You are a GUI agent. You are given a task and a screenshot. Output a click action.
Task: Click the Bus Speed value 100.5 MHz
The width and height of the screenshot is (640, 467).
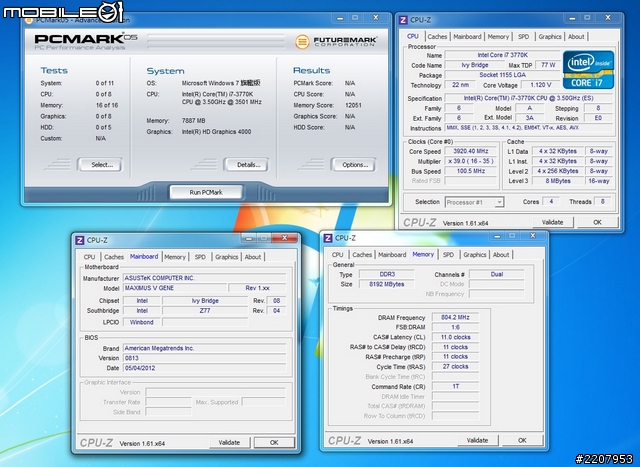(x=471, y=171)
